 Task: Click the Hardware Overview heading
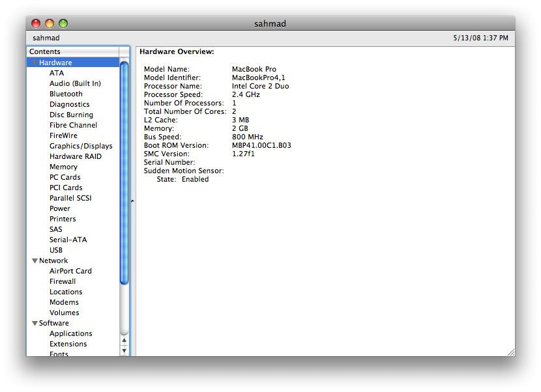tap(177, 51)
